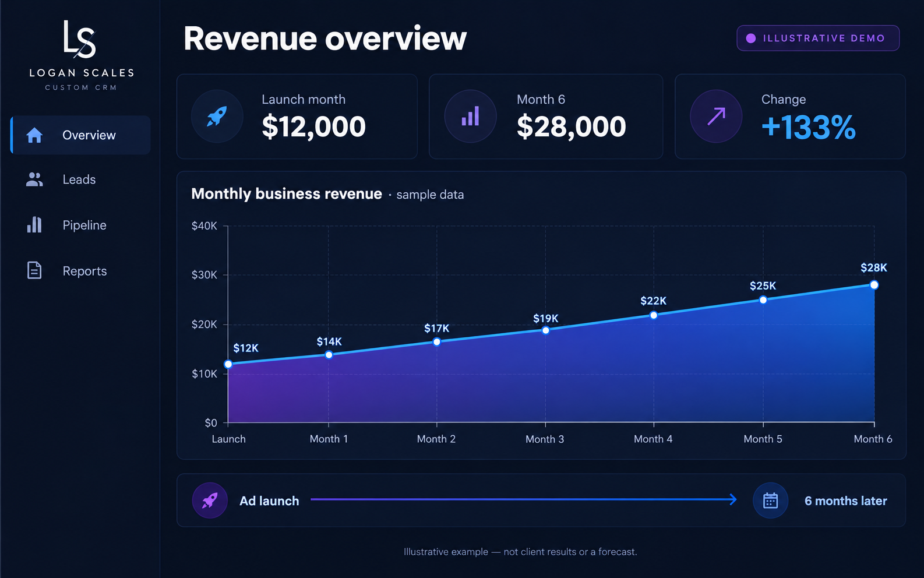Screen dimensions: 924x578
Task: Select the Month 5 data point labeled $25K
Action: point(763,300)
